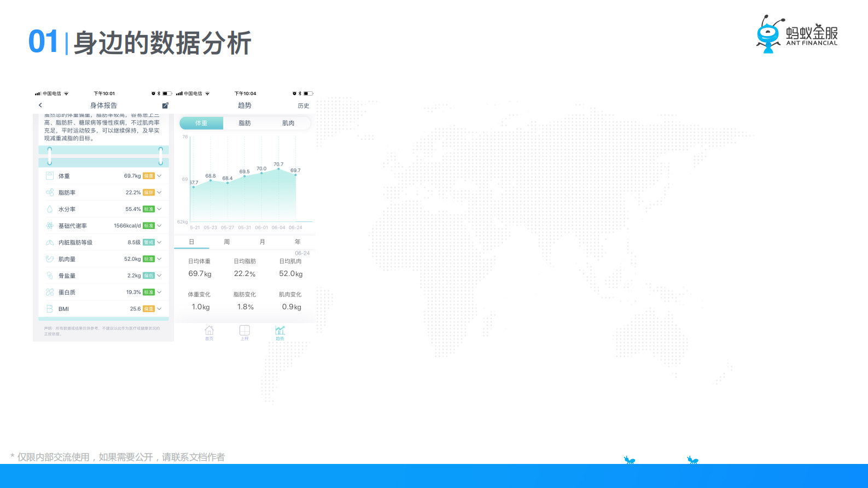
Task: Expand the 内脏脂肪等级 row chevron
Action: coord(159,242)
